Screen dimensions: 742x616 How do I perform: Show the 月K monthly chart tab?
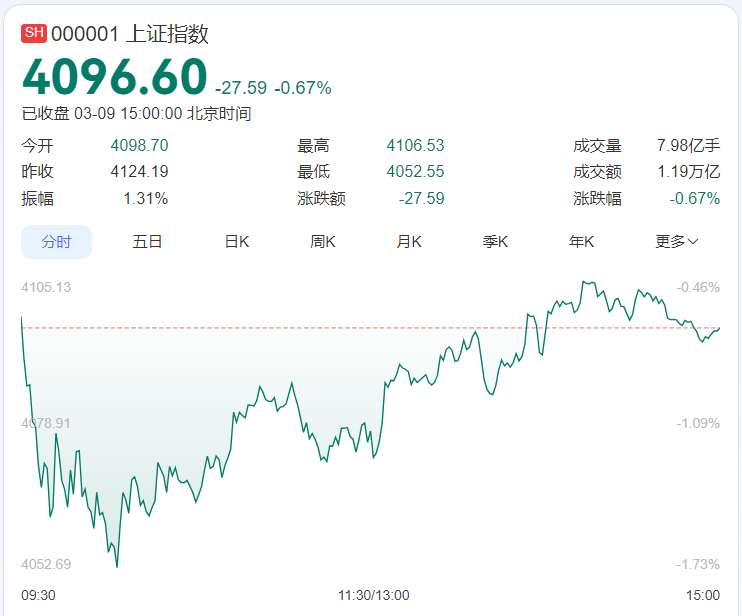click(409, 242)
